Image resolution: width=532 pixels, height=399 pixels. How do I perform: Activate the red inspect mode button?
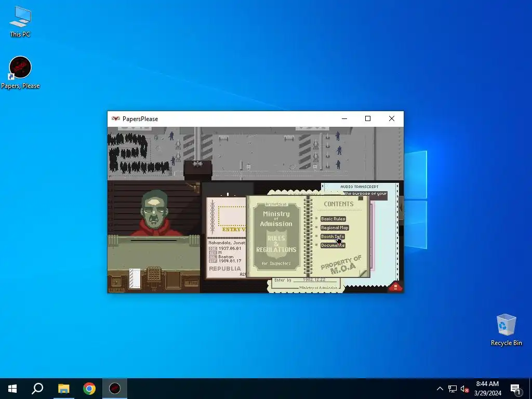click(395, 287)
